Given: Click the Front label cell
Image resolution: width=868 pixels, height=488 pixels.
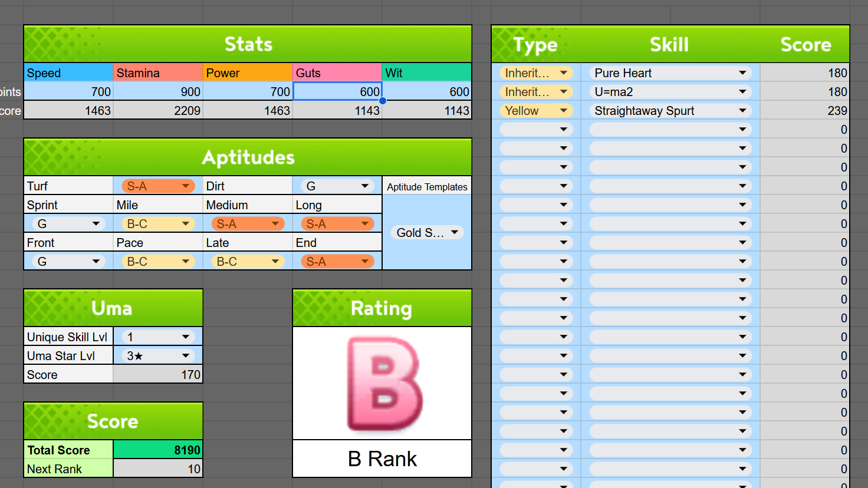Looking at the screenshot, I should click(x=68, y=242).
